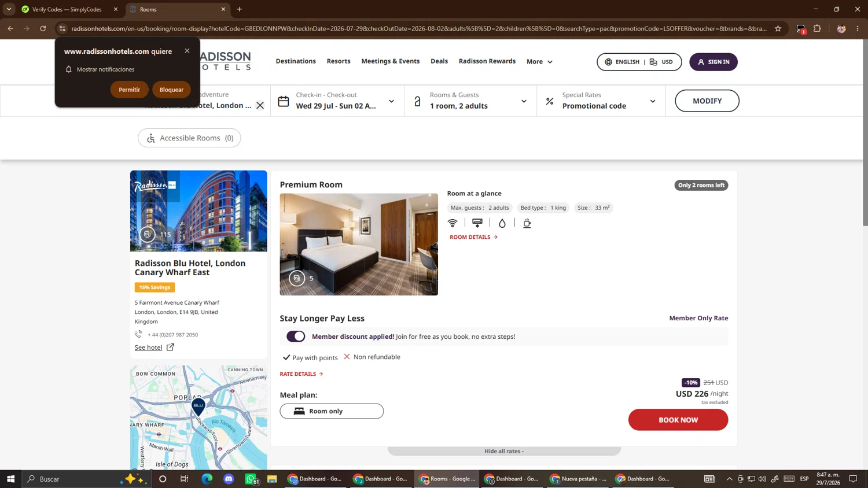Clear the hotel destination field
This screenshot has width=868, height=488.
tap(260, 105)
